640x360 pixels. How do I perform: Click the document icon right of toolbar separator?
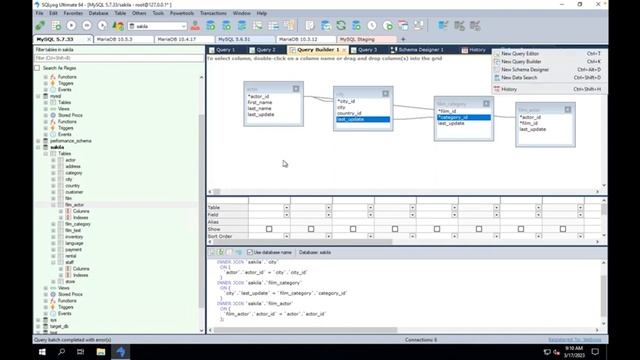[310, 26]
